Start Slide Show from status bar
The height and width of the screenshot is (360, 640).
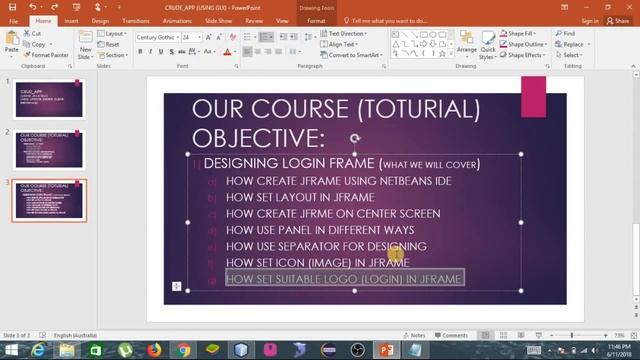coord(539,335)
